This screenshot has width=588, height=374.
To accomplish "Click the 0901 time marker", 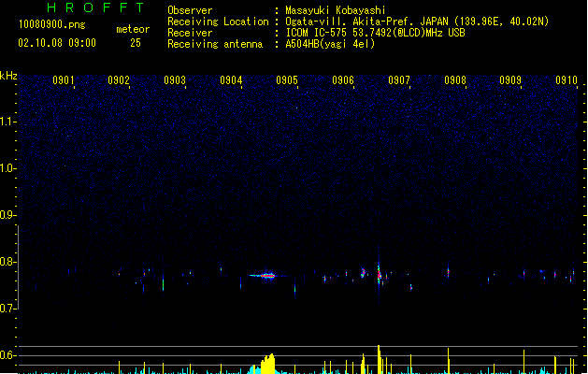I will (x=63, y=80).
